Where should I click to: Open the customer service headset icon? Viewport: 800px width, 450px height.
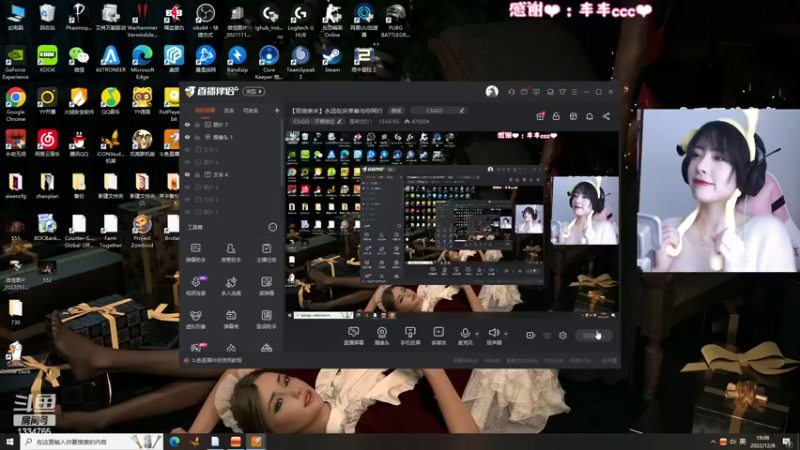point(511,92)
